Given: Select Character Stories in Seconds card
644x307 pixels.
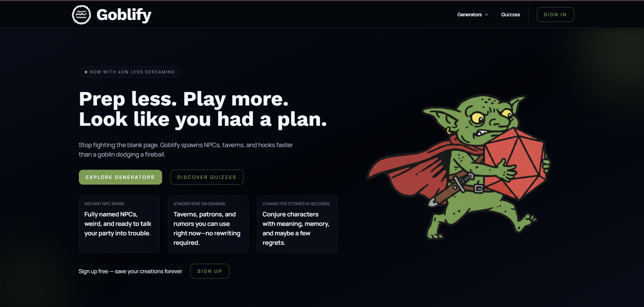Looking at the screenshot, I should [x=297, y=224].
